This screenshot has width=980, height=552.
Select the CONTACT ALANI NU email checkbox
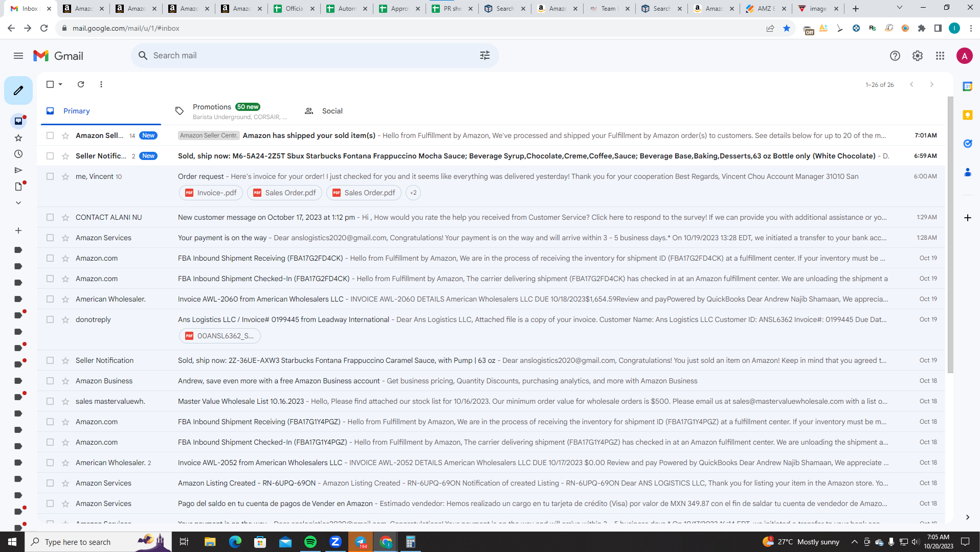(x=50, y=217)
